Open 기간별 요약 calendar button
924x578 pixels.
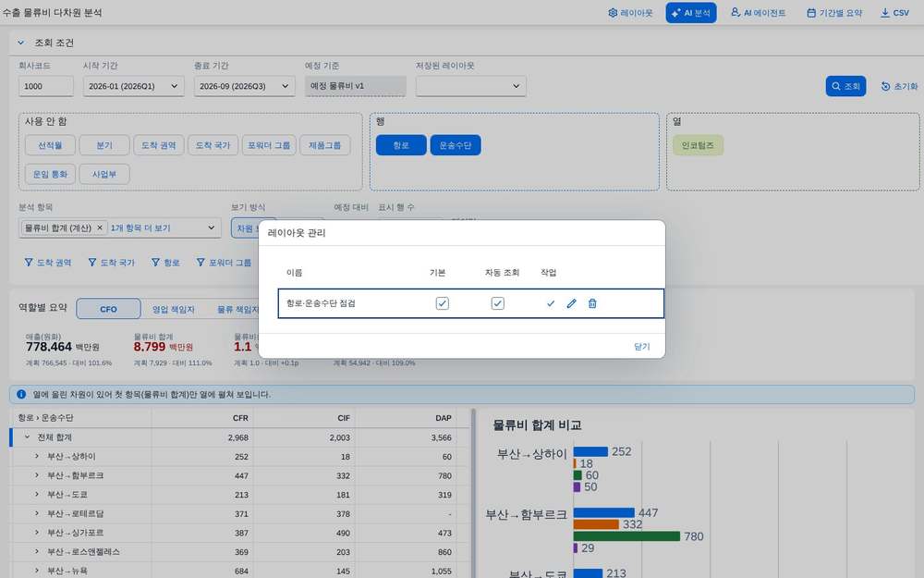click(833, 12)
